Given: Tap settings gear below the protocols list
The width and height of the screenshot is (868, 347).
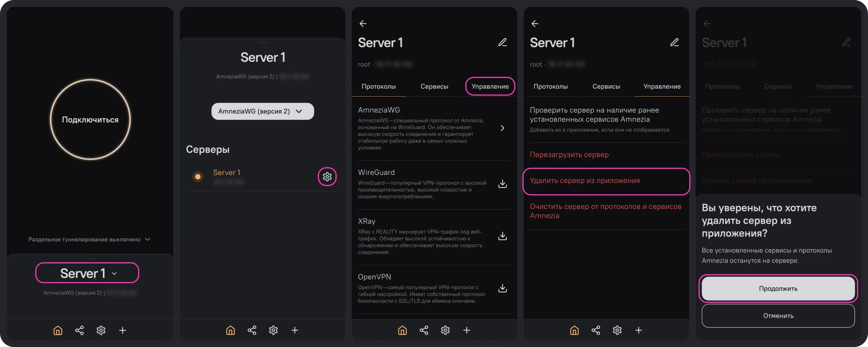Looking at the screenshot, I should point(445,330).
